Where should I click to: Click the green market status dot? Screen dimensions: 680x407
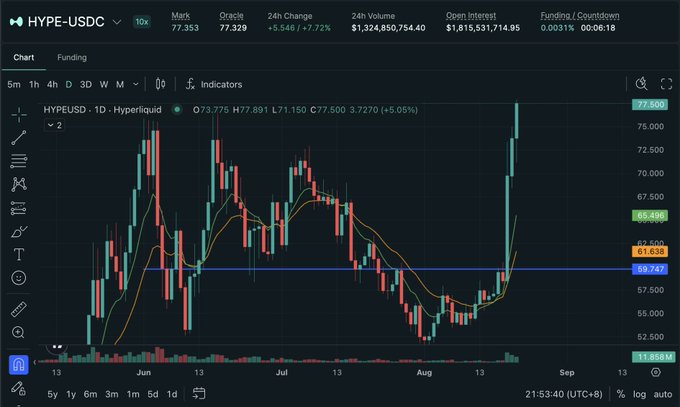[177, 109]
